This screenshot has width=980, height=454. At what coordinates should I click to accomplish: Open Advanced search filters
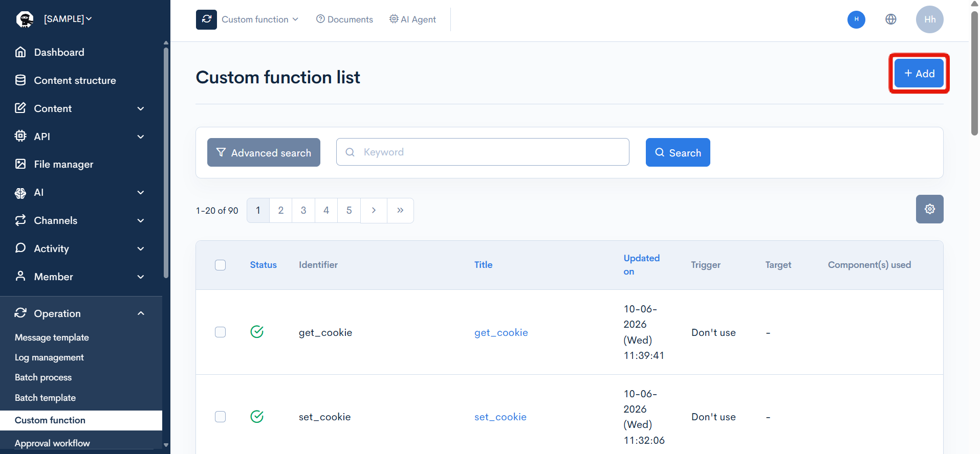(x=264, y=152)
